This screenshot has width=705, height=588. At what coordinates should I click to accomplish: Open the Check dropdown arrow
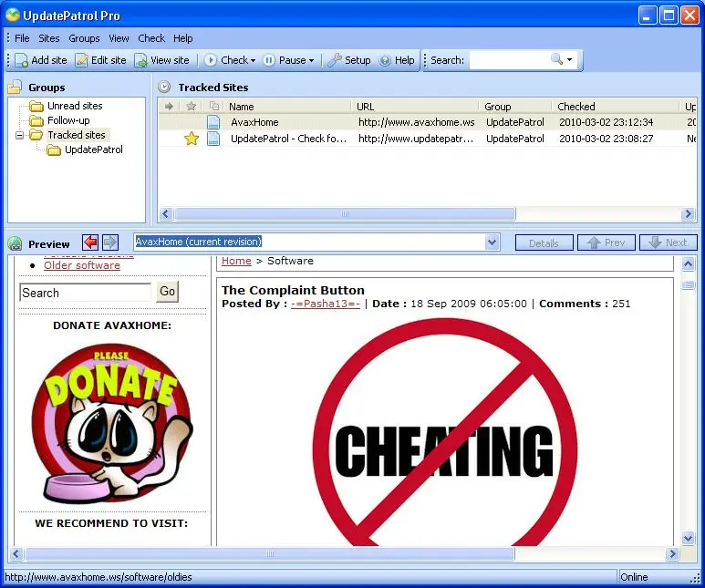pyautogui.click(x=254, y=61)
